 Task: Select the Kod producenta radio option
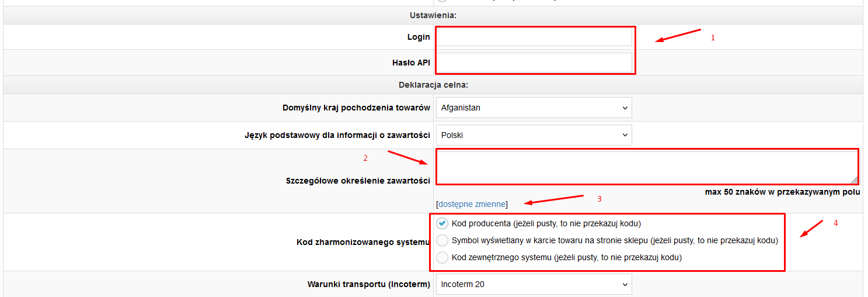[x=442, y=223]
